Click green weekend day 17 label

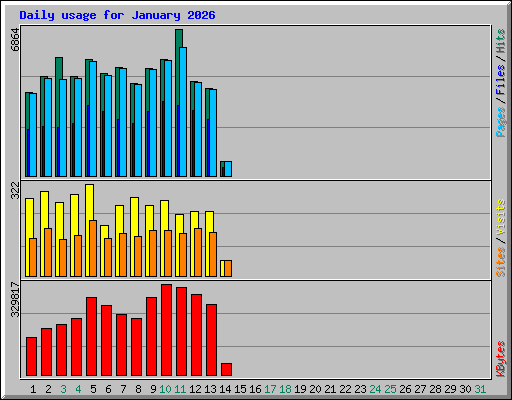click(270, 389)
